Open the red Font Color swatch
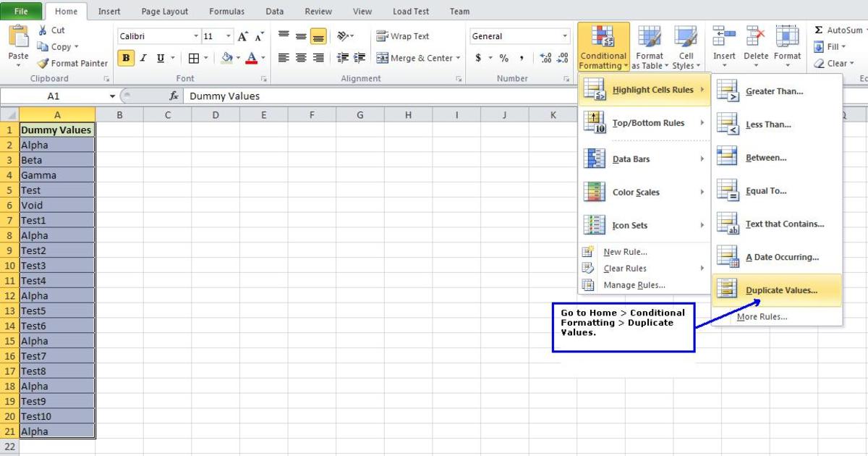This screenshot has height=456, width=868. (251, 57)
